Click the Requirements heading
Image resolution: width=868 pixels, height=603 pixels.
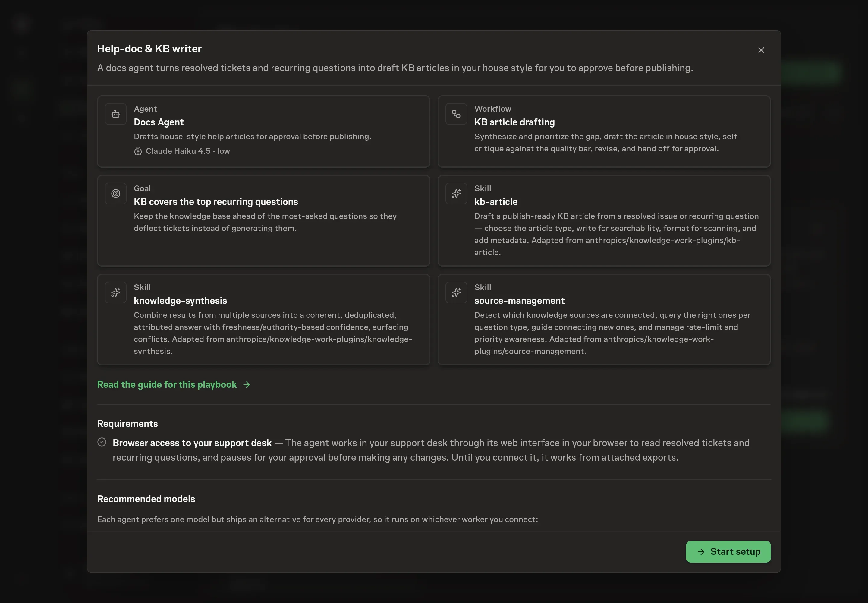click(127, 424)
